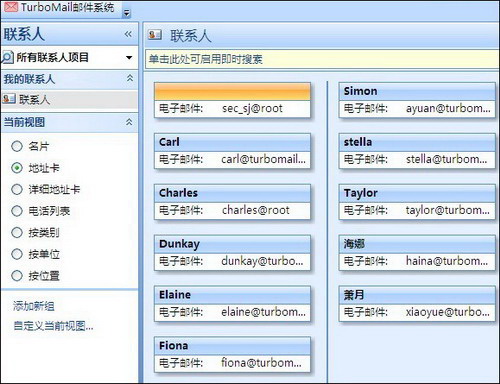Click the haina@turbom email address
The image size is (500, 384).
click(447, 261)
